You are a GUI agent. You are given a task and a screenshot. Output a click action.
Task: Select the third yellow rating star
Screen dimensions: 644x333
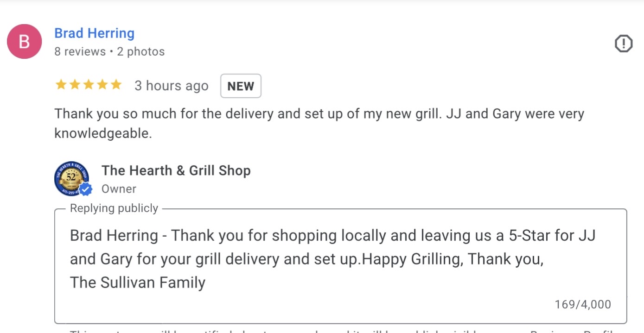tap(89, 85)
